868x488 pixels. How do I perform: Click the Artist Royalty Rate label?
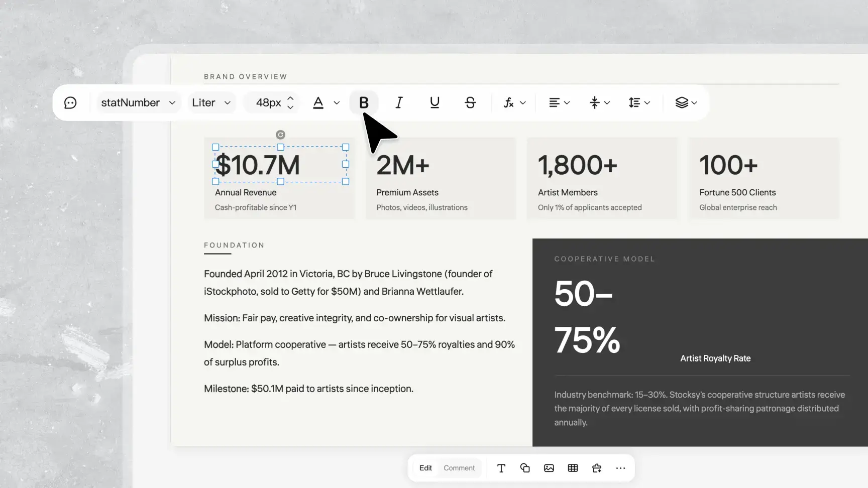(x=715, y=358)
